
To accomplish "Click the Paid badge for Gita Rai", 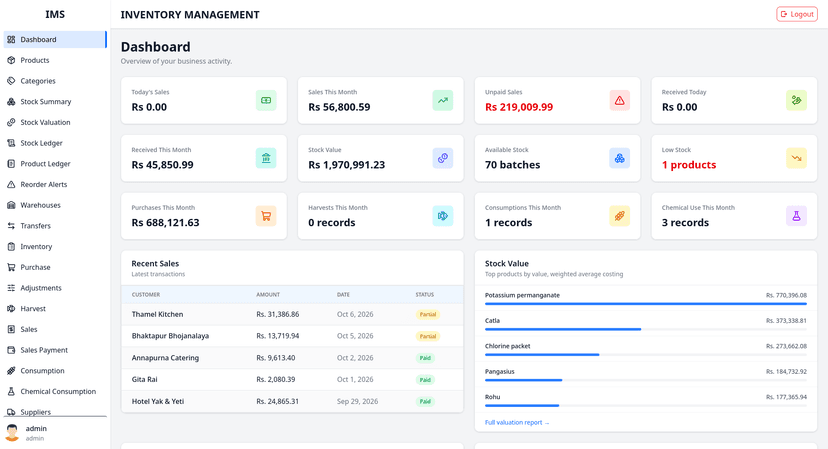I will coord(425,380).
